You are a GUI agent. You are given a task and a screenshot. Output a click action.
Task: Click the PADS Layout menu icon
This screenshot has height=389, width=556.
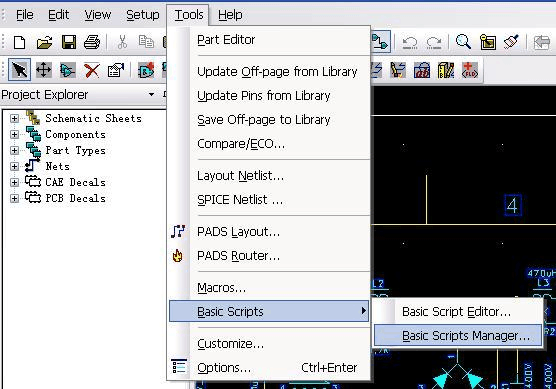pos(178,231)
